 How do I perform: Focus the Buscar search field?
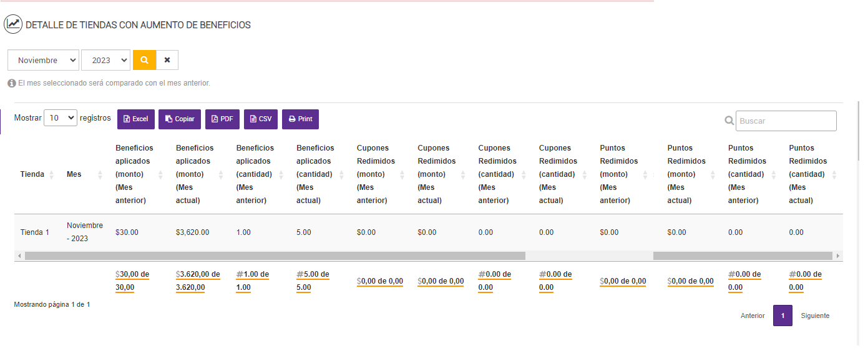(786, 121)
